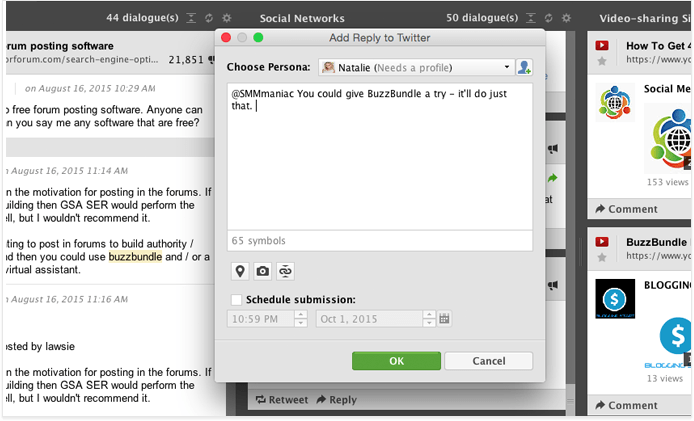Click Retweet below the dialog
Screen dimensions: 694x421
coord(282,400)
